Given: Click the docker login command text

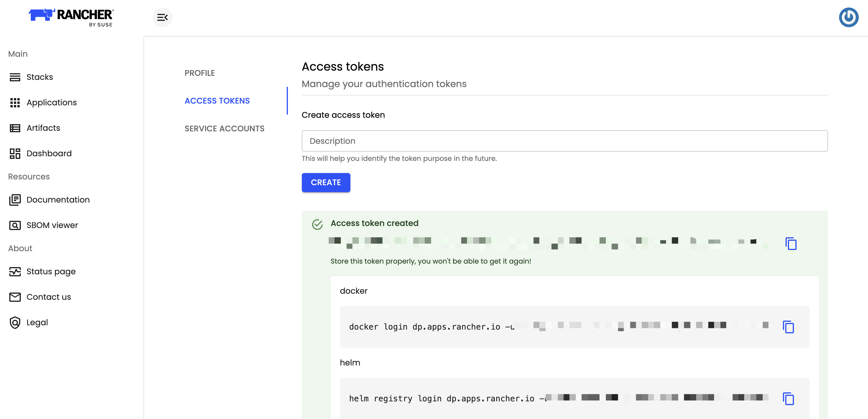Looking at the screenshot, I should coord(559,327).
